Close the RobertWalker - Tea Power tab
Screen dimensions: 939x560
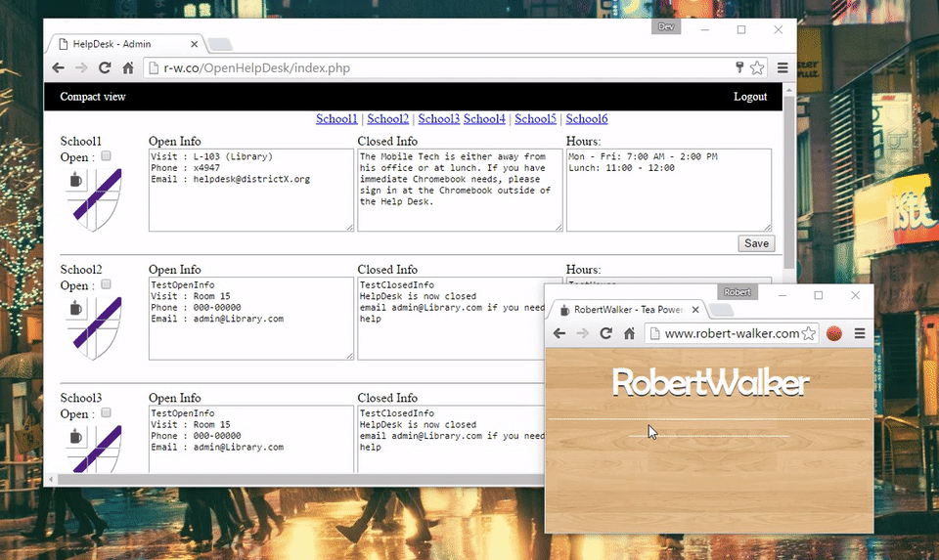coord(695,310)
